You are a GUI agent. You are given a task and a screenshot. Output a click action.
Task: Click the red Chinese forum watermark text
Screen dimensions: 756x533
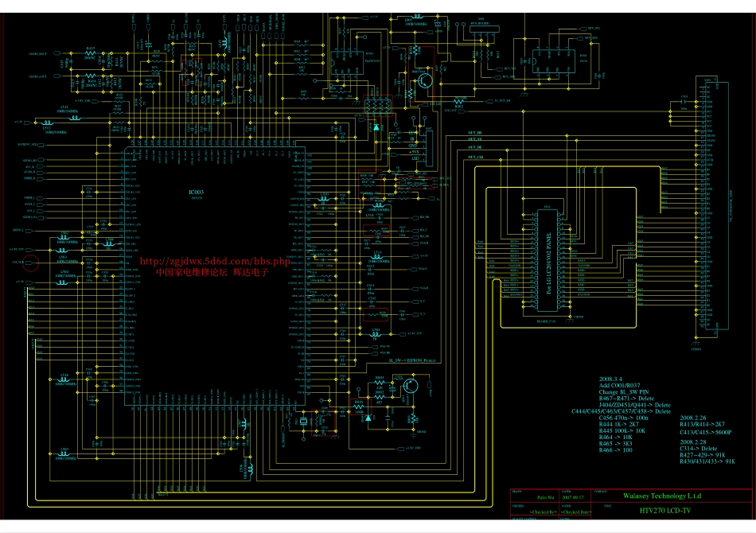(212, 272)
